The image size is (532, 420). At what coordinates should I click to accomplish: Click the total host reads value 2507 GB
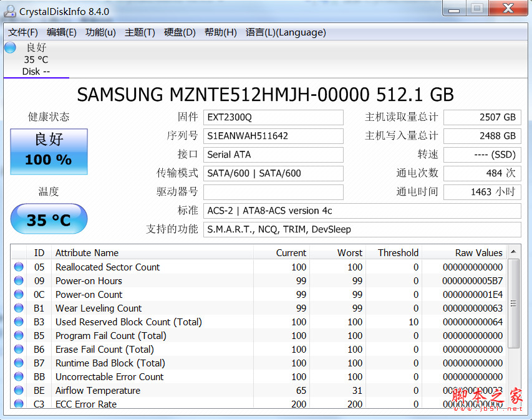click(482, 117)
